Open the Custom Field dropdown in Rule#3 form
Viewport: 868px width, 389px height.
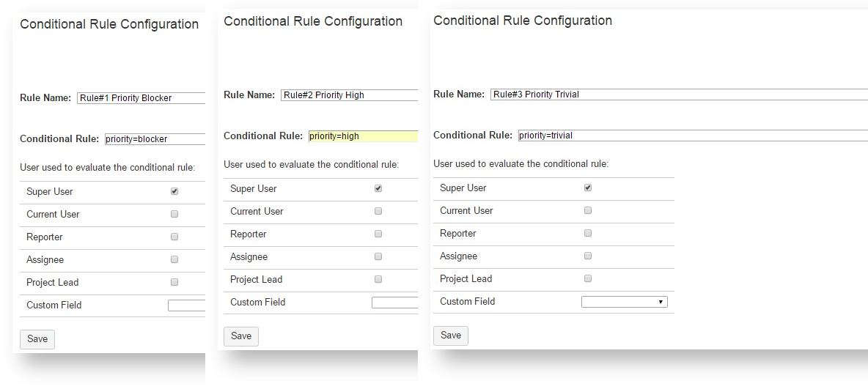click(624, 302)
